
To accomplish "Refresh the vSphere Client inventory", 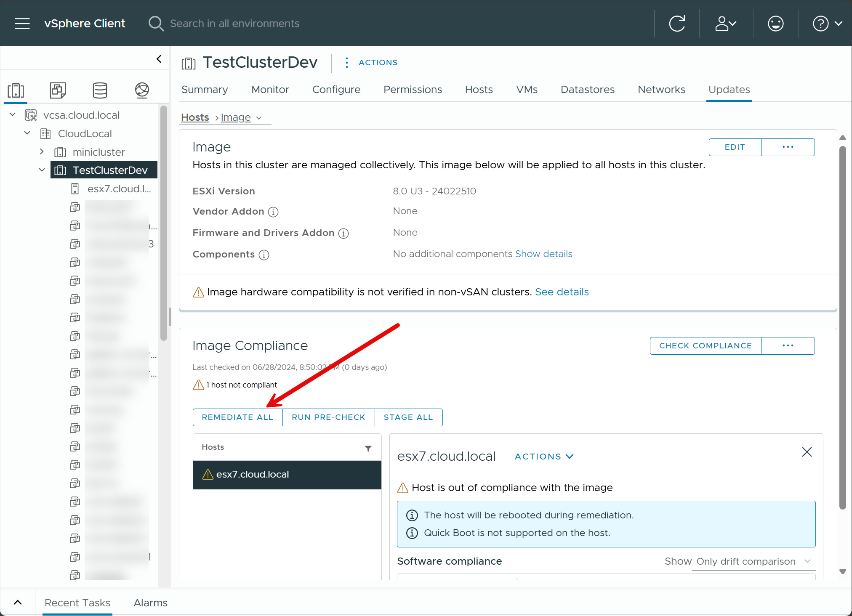I will [x=677, y=23].
